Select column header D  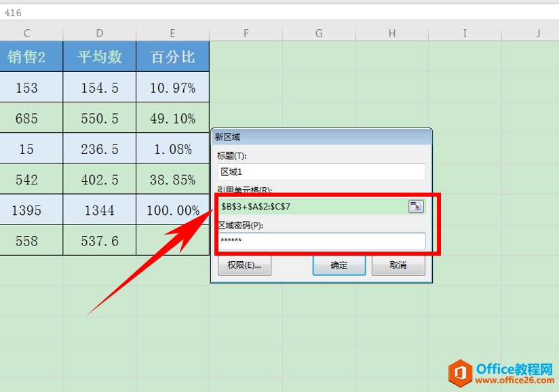point(100,33)
